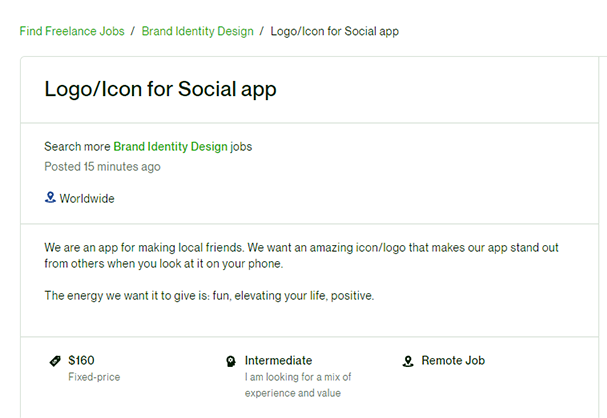607x418 pixels.
Task: Click the Intermediate experience label
Action: click(x=278, y=360)
